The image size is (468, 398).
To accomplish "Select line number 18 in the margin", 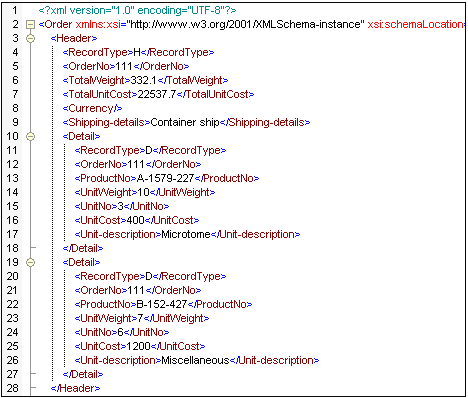I will [x=13, y=248].
